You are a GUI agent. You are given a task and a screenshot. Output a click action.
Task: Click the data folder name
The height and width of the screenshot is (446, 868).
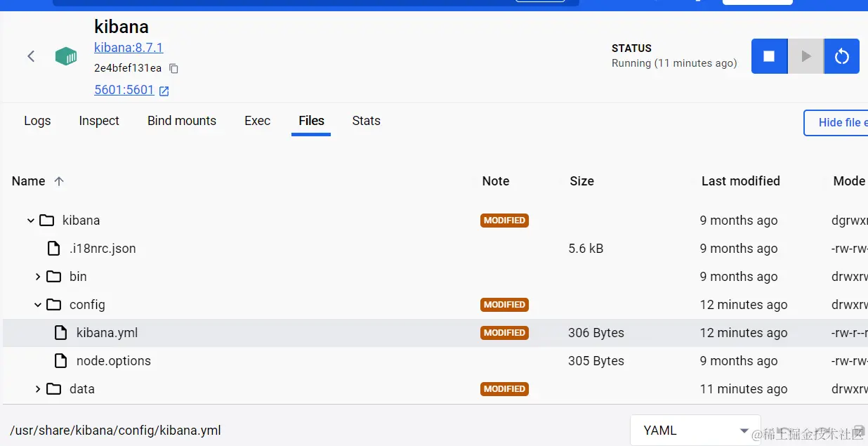click(81, 389)
